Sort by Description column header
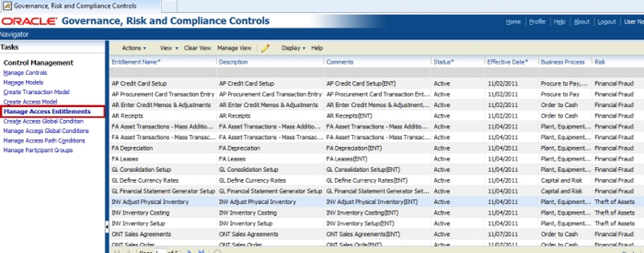This screenshot has width=644, height=253. pos(233,62)
